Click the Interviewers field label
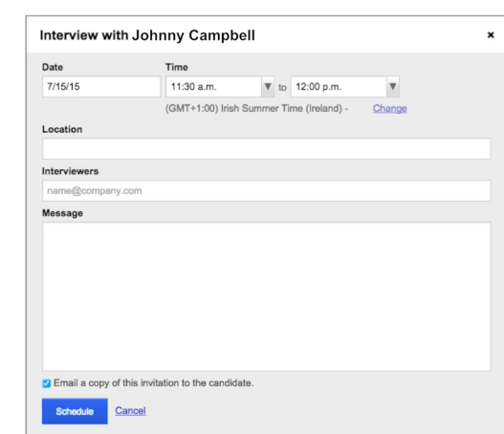 click(70, 171)
